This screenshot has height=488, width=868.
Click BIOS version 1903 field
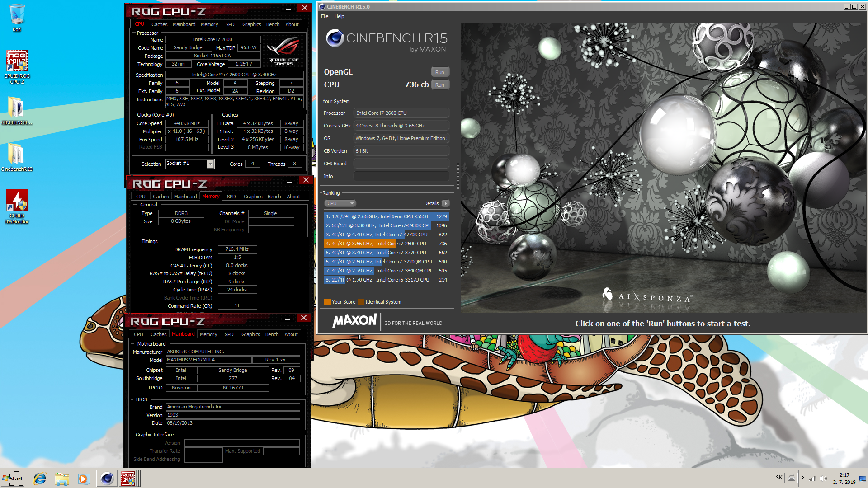[233, 415]
